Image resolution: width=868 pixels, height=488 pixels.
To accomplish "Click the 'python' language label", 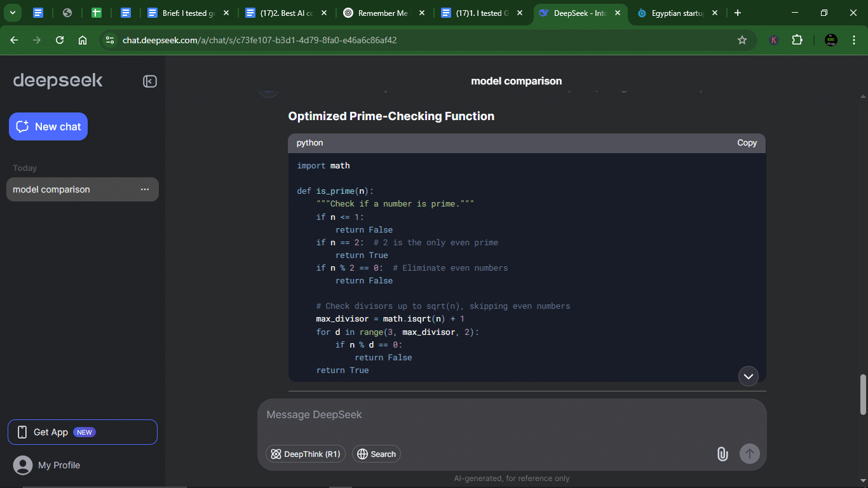I will point(309,143).
